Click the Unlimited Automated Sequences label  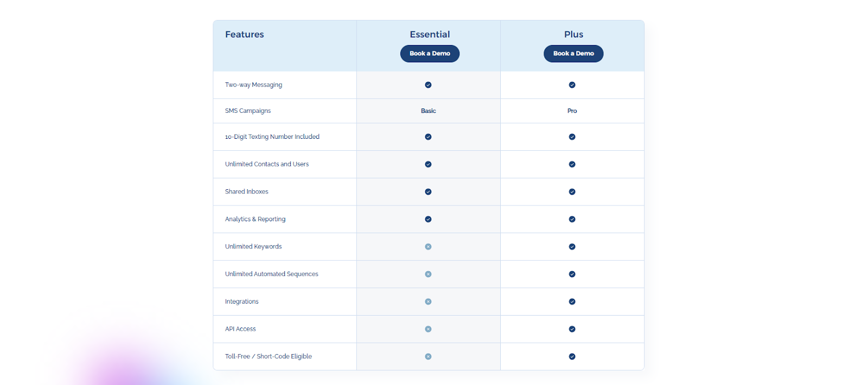(x=272, y=274)
